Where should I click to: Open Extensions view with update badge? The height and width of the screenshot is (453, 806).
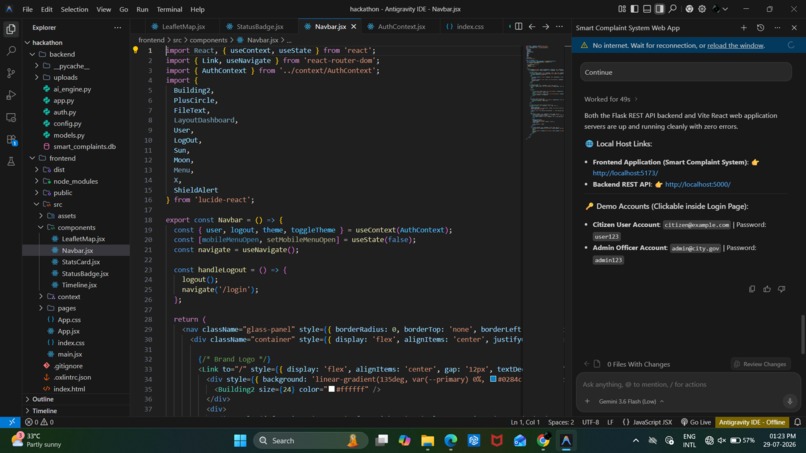coord(11,139)
